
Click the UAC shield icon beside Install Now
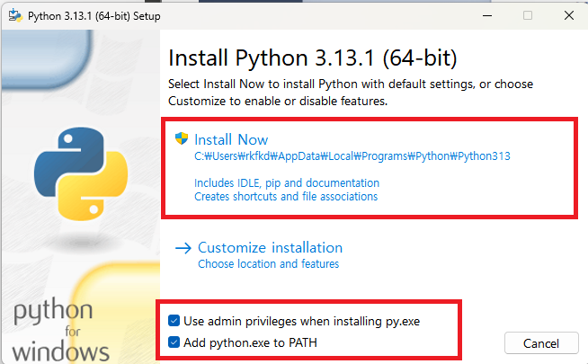pyautogui.click(x=182, y=138)
